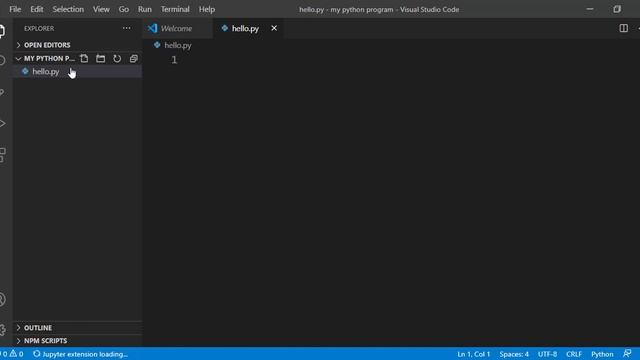Minimize the Visual Studio Code window

point(590,9)
